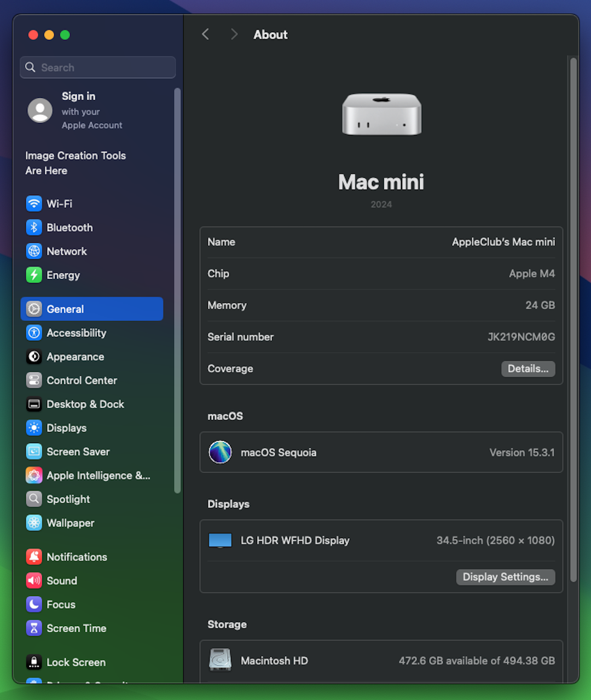
Task: Go to Network settings
Action: [x=67, y=251]
